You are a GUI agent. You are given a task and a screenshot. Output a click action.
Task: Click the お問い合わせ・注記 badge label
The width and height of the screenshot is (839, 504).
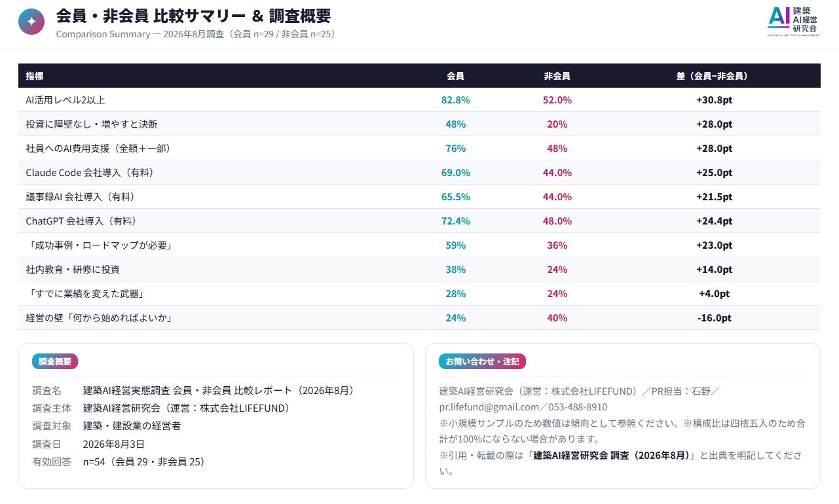482,361
